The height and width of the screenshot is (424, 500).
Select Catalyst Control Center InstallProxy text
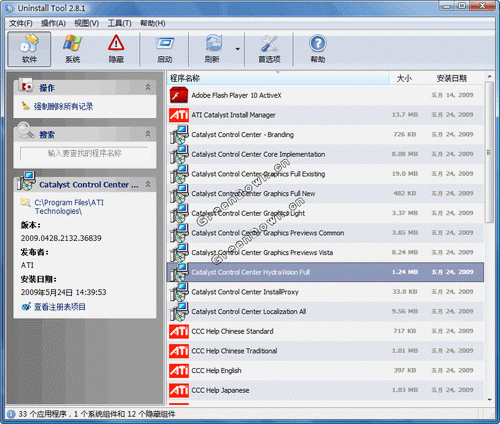tap(245, 292)
